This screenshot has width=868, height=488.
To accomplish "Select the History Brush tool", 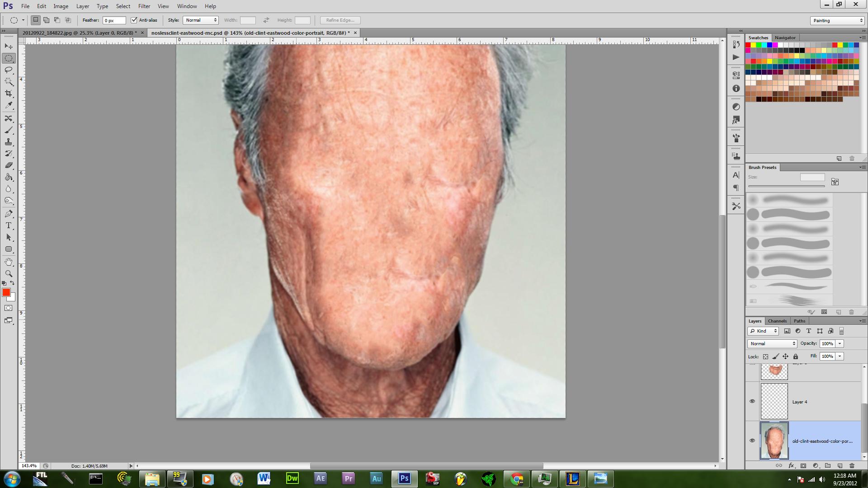I will point(9,154).
